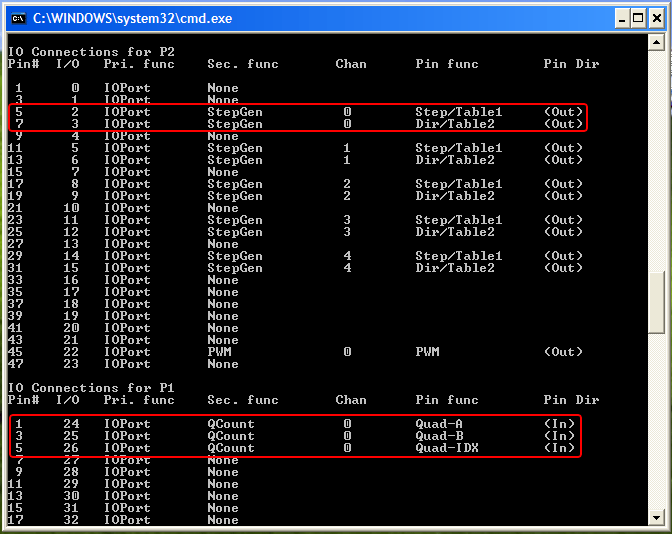Click 'Step/Table1' in the channel 2 row
Screen dimensions: 672x534
click(x=459, y=184)
